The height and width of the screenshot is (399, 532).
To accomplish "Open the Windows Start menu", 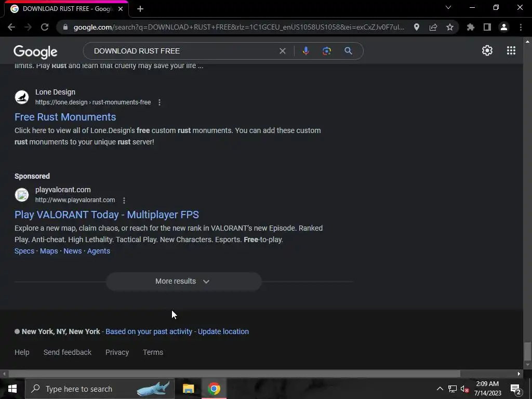I will click(x=12, y=389).
